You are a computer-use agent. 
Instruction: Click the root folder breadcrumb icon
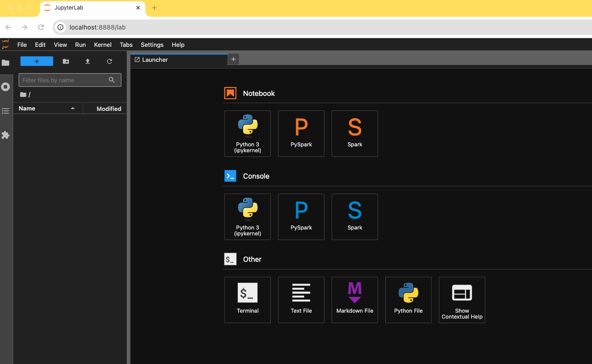click(23, 95)
